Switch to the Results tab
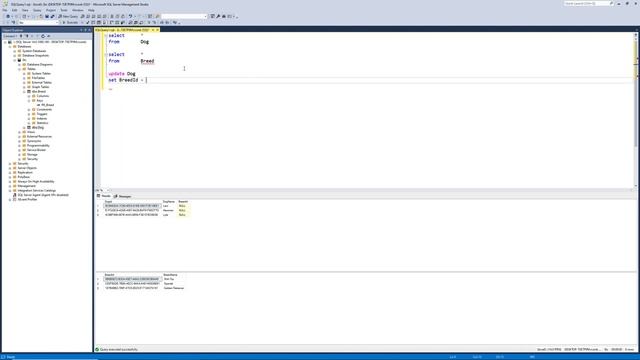The image size is (640, 360). 104,196
